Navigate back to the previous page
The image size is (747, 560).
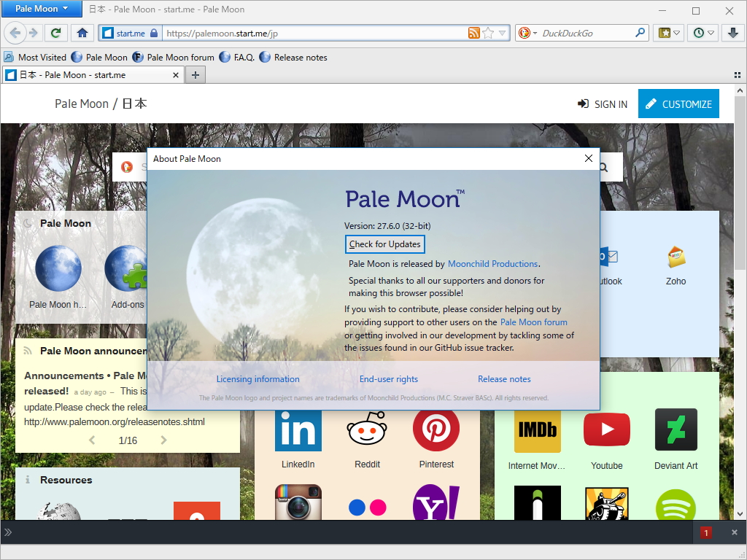tap(15, 32)
